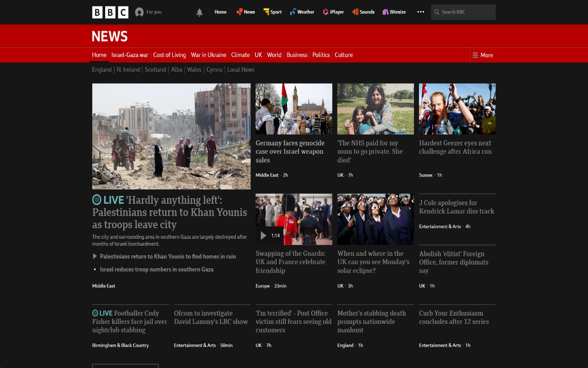Open 'The NHS paid for my mum' headline
This screenshot has width=588, height=368.
[x=370, y=151]
